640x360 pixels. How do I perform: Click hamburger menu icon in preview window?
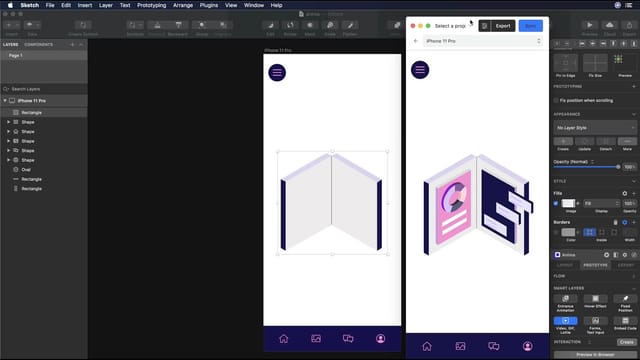click(420, 70)
